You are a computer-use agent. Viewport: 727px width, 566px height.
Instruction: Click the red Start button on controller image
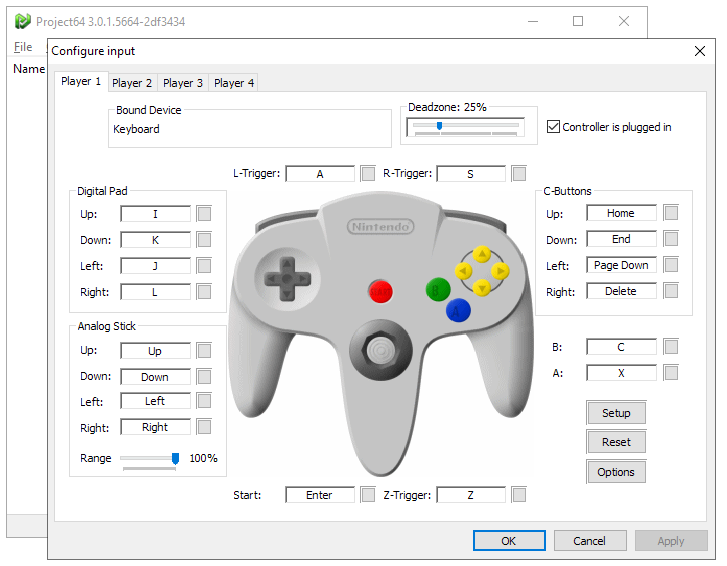[x=381, y=292]
